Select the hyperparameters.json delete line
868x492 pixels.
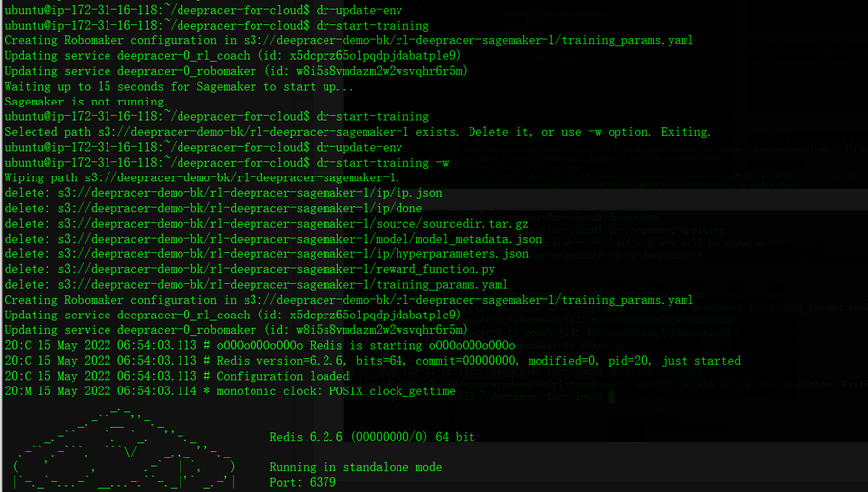pyautogui.click(x=266, y=254)
